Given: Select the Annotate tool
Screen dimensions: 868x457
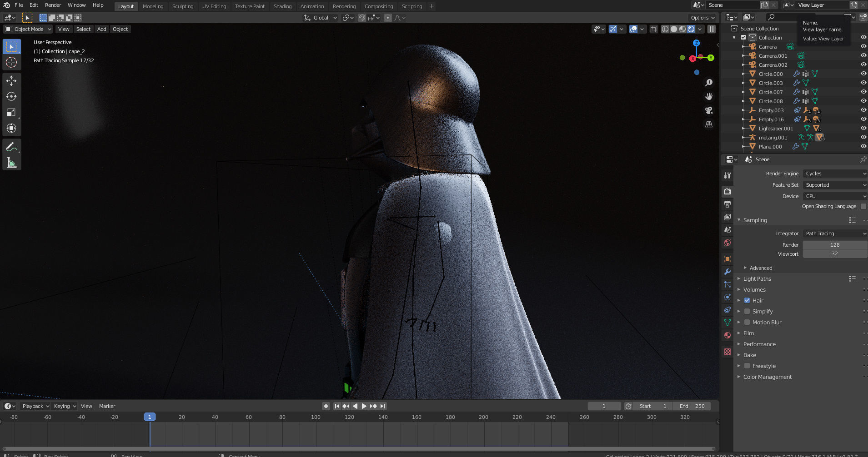Looking at the screenshot, I should pos(11,147).
